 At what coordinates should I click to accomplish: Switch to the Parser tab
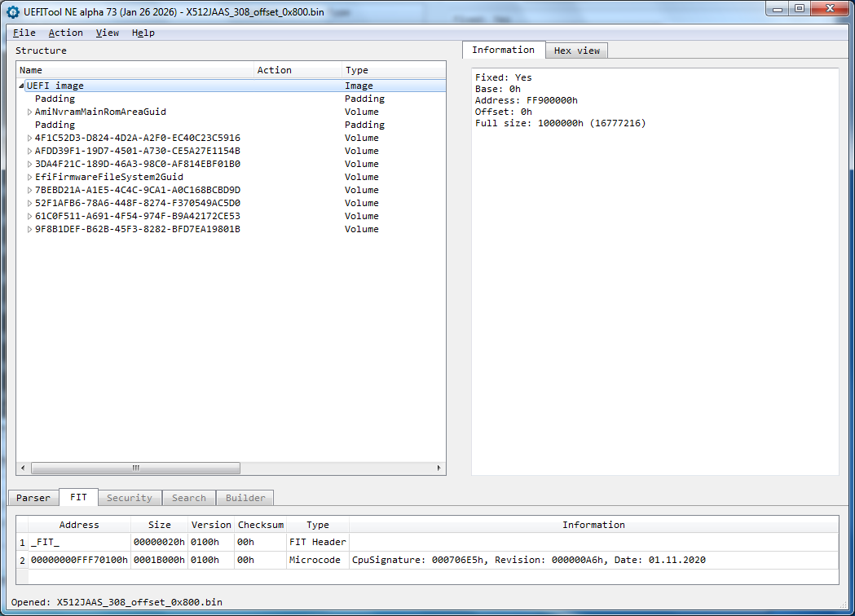[x=33, y=498]
